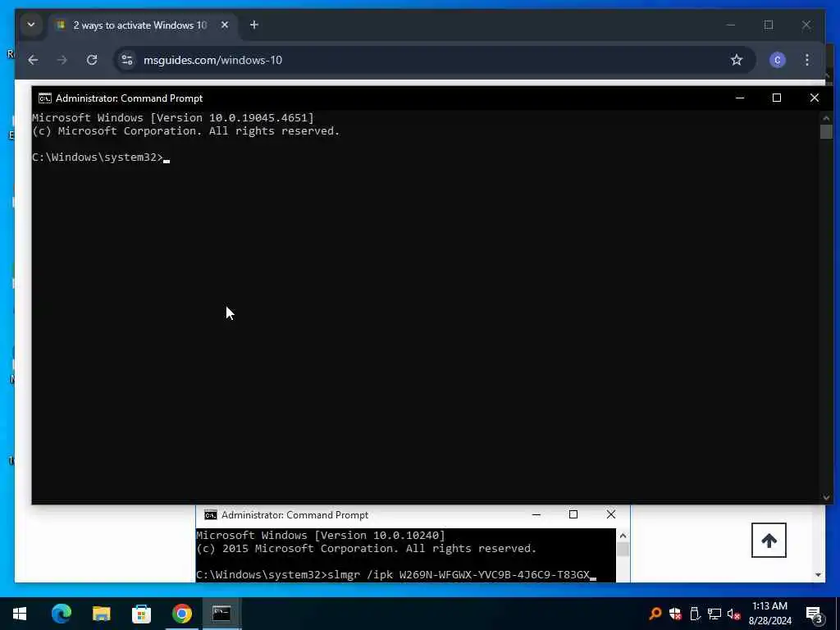The height and width of the screenshot is (630, 840).
Task: Click Chrome's forward navigation arrow
Action: click(62, 60)
